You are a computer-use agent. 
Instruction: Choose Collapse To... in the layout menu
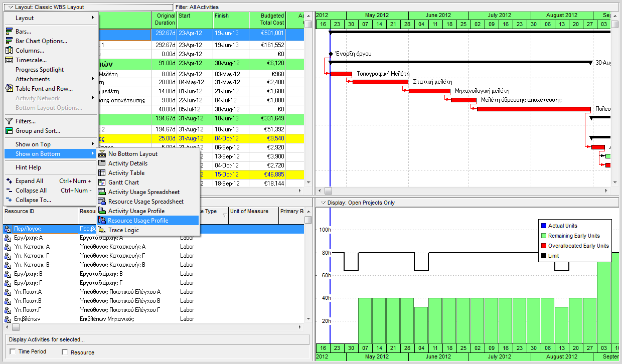pos(51,200)
